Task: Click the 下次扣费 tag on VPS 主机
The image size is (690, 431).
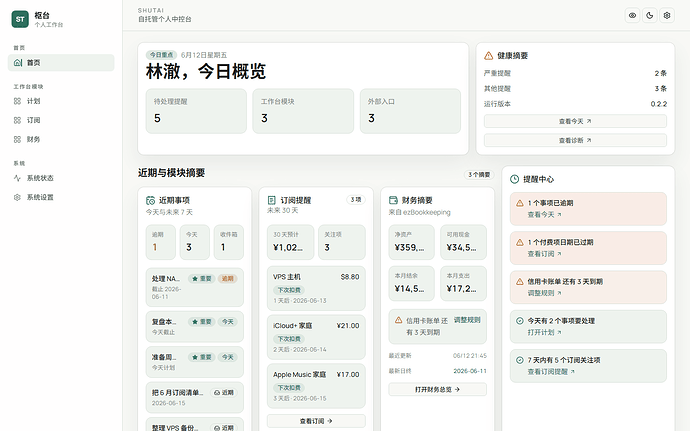Action: pyautogui.click(x=289, y=290)
